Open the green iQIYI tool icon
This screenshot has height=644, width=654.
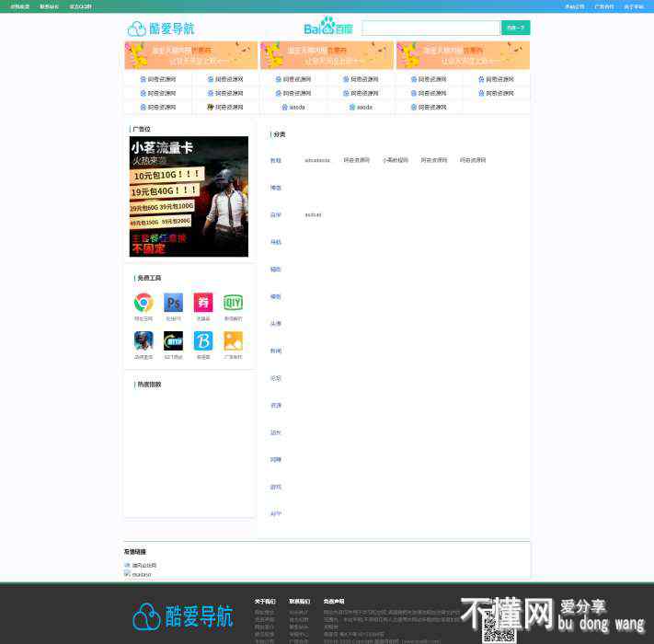(233, 303)
